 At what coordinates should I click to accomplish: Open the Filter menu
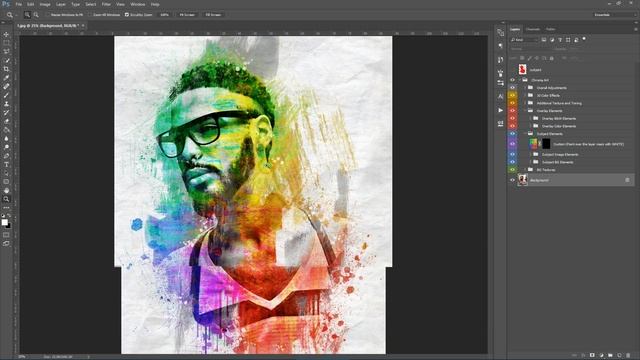click(x=106, y=4)
